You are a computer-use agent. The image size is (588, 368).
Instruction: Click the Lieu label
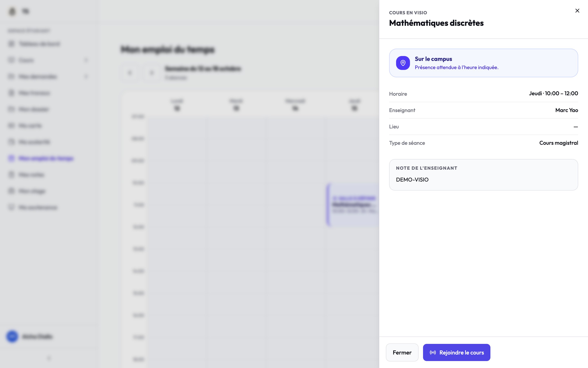pos(394,127)
